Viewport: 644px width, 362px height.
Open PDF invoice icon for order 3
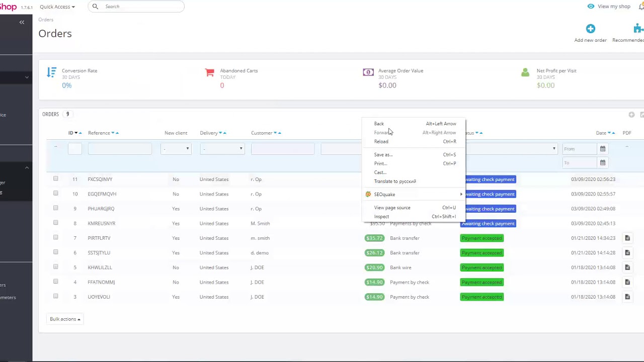tap(627, 297)
